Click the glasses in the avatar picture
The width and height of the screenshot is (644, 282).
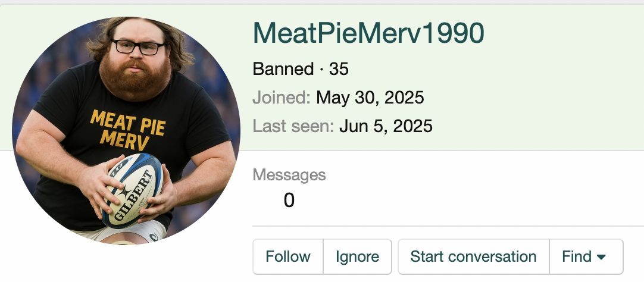point(139,47)
